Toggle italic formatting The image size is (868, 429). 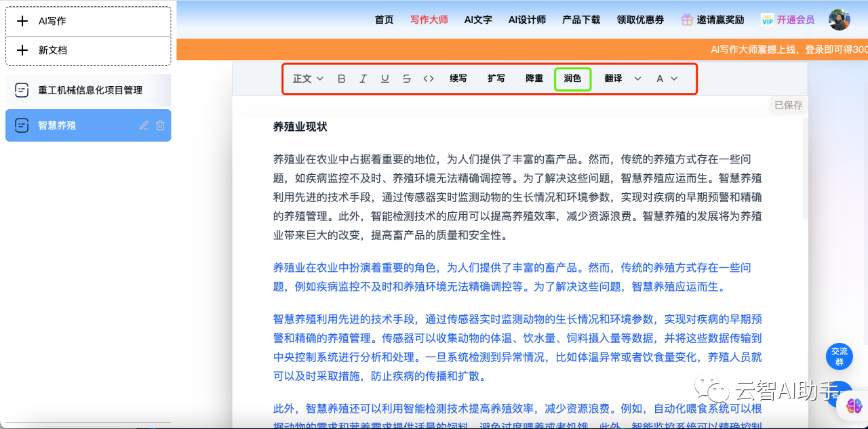tap(363, 78)
